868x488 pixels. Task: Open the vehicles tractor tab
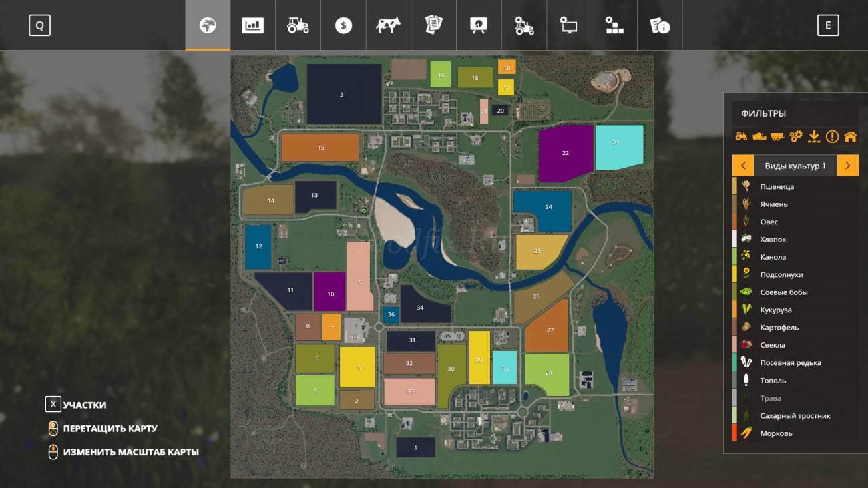tap(298, 25)
